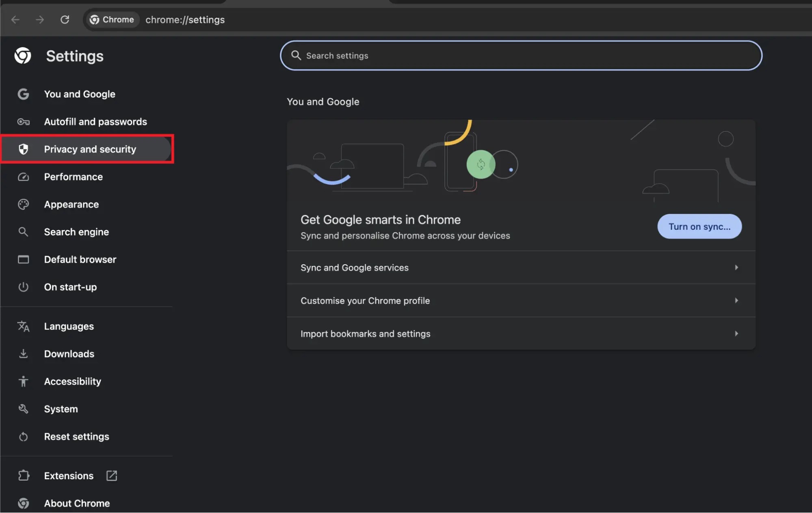Image resolution: width=812 pixels, height=513 pixels.
Task: Open Privacy and security section
Action: click(90, 149)
